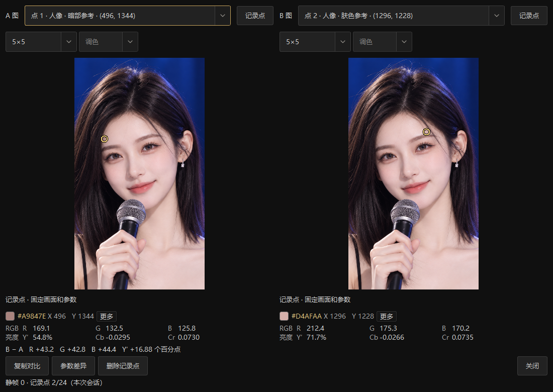The height and width of the screenshot is (392, 553).
Task: Click the B − A difference line
Action: [x=93, y=349]
